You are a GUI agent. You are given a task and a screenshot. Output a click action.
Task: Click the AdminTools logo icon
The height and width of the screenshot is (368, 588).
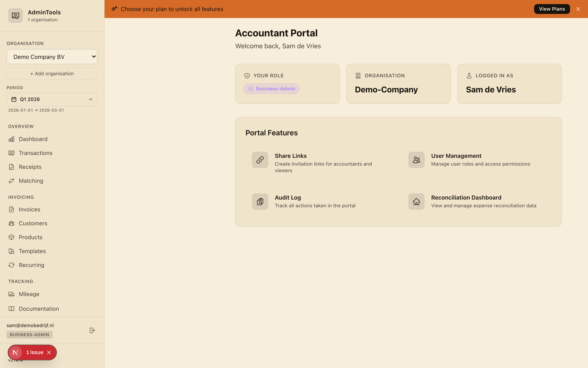click(15, 16)
